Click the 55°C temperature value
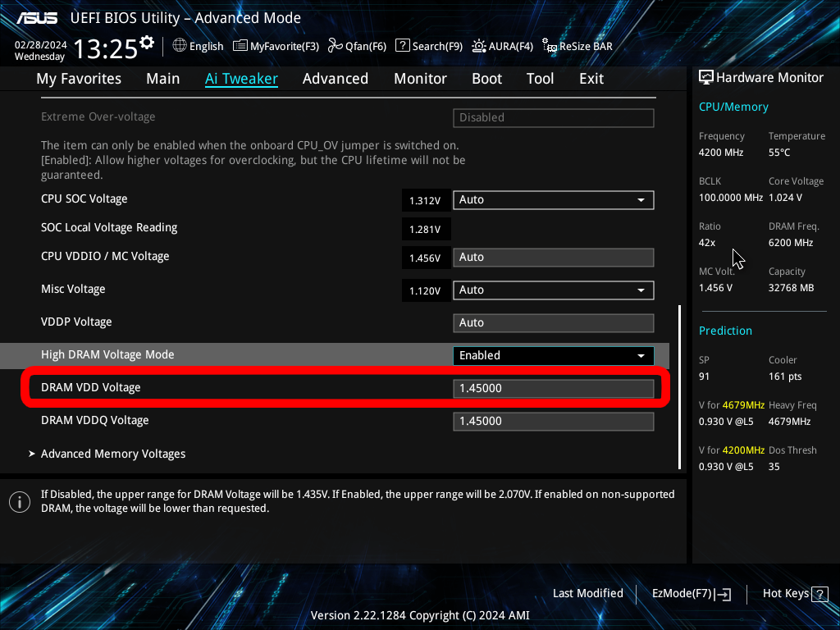Viewport: 840px width, 630px height. tap(779, 152)
